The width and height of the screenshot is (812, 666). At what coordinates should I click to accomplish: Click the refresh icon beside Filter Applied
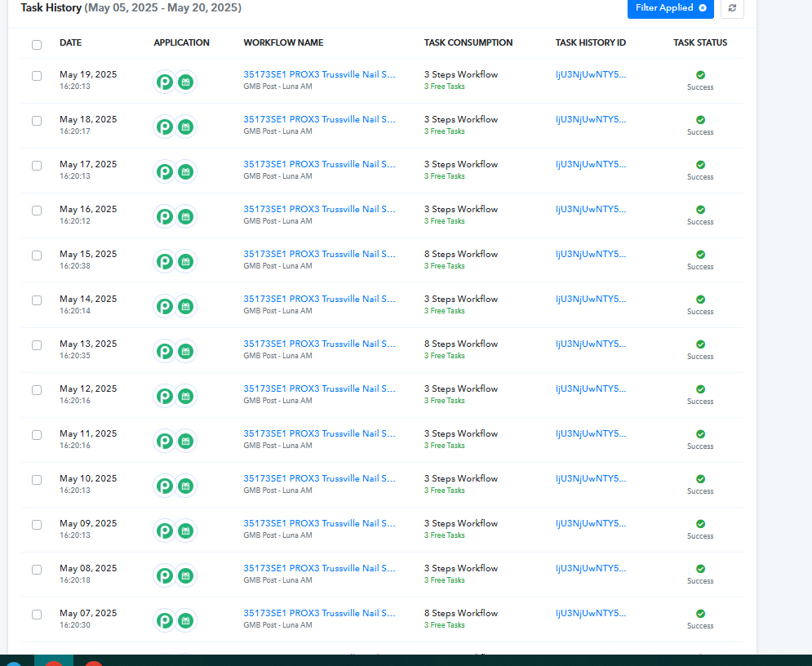click(732, 8)
